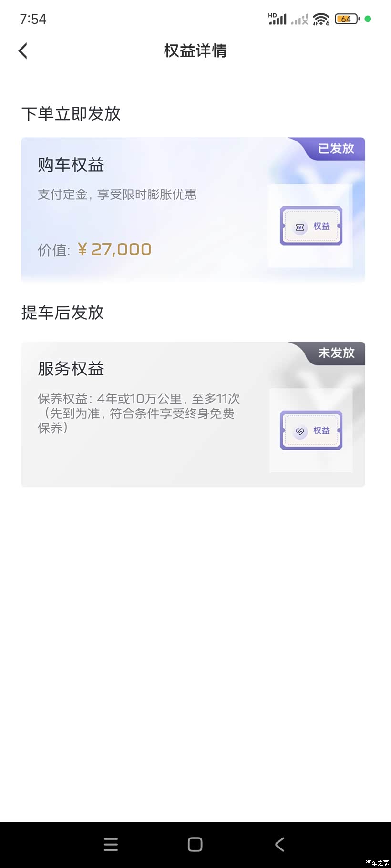Tap the 已发放 status badge
Screen dimensions: 391x868
click(336, 149)
